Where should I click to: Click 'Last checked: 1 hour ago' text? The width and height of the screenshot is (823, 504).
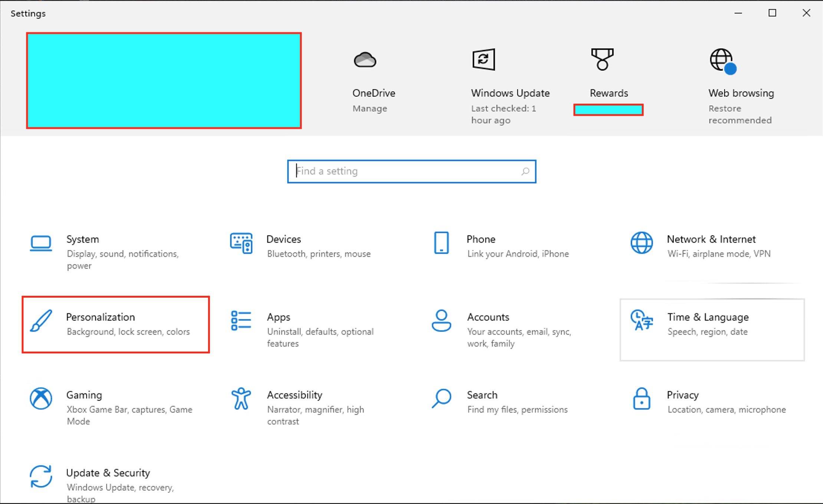pos(504,114)
